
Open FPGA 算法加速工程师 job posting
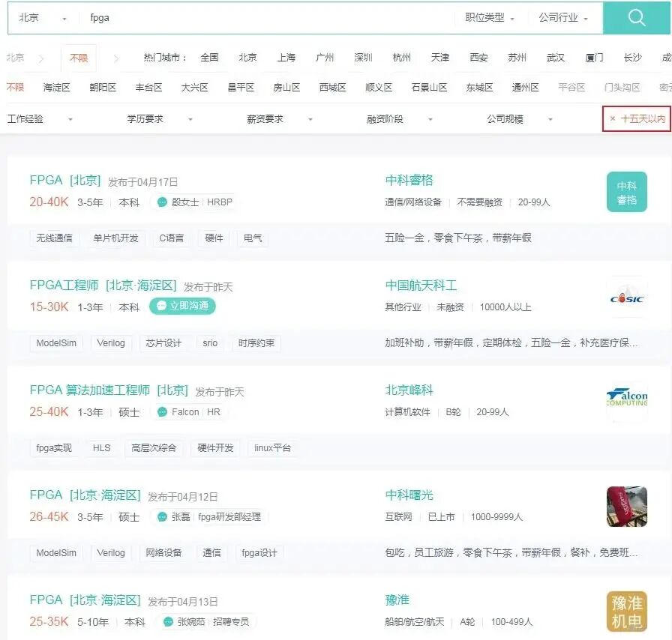[x=109, y=390]
